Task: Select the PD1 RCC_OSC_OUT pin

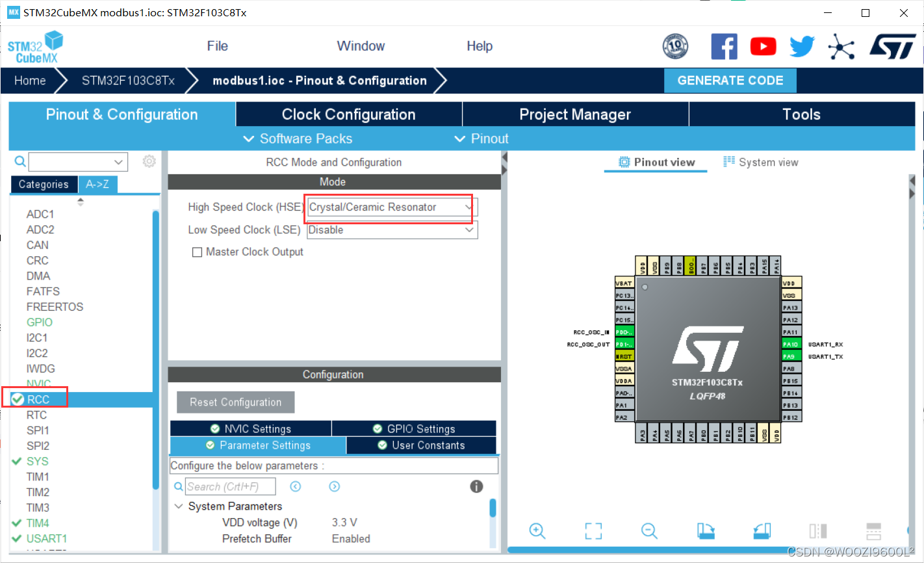Action: 624,345
